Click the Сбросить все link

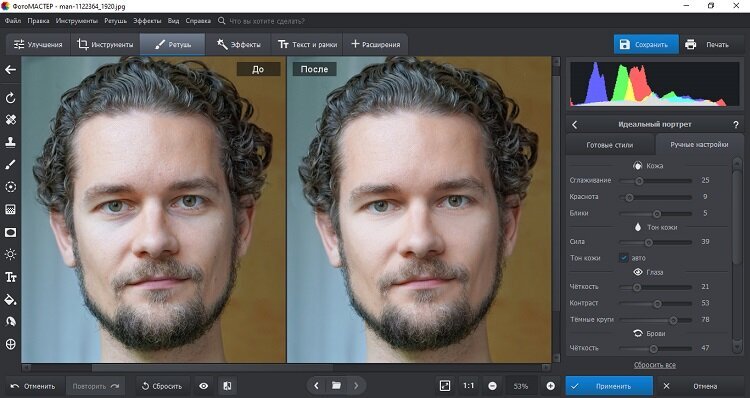tap(655, 365)
